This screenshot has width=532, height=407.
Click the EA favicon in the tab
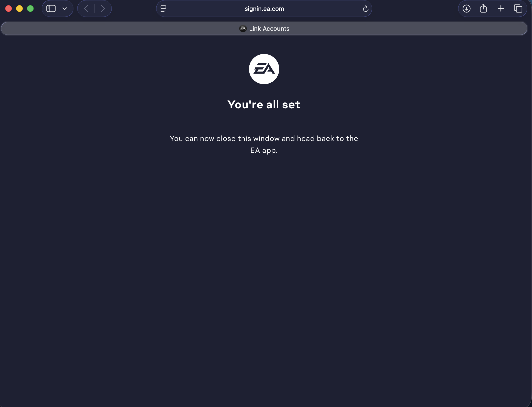coord(243,29)
